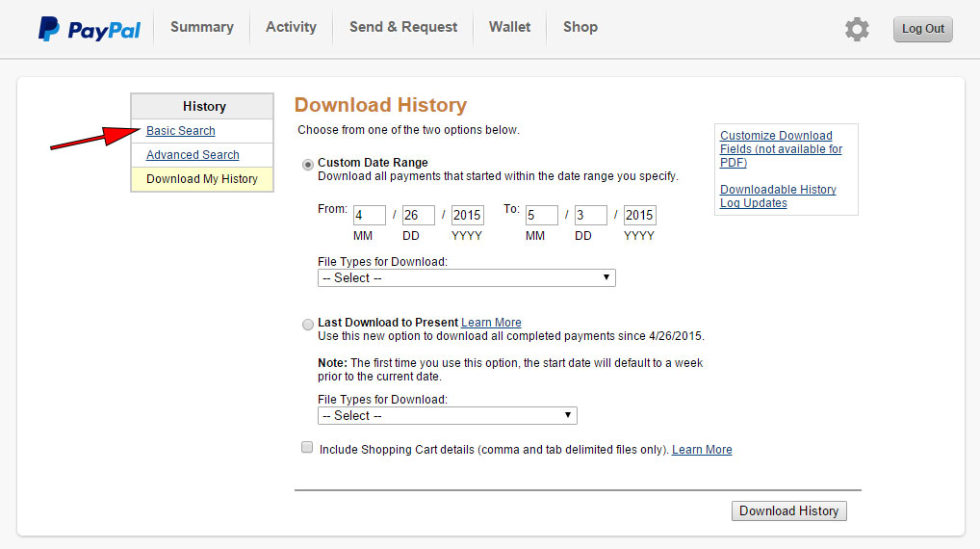The width and height of the screenshot is (980, 549).
Task: Go to the Summary tab
Action: pyautogui.click(x=202, y=27)
